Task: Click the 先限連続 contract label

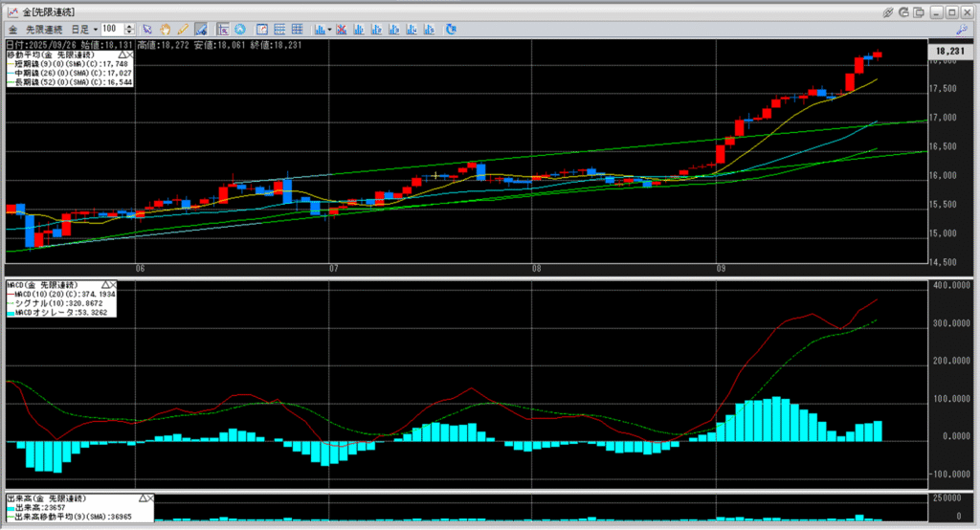Action: pyautogui.click(x=45, y=29)
